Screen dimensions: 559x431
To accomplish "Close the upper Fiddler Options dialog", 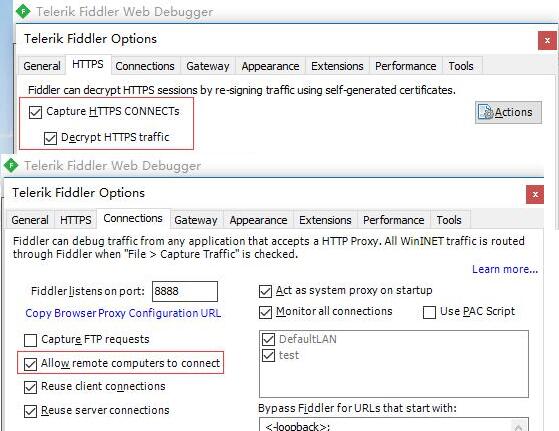I will coord(547,40).
